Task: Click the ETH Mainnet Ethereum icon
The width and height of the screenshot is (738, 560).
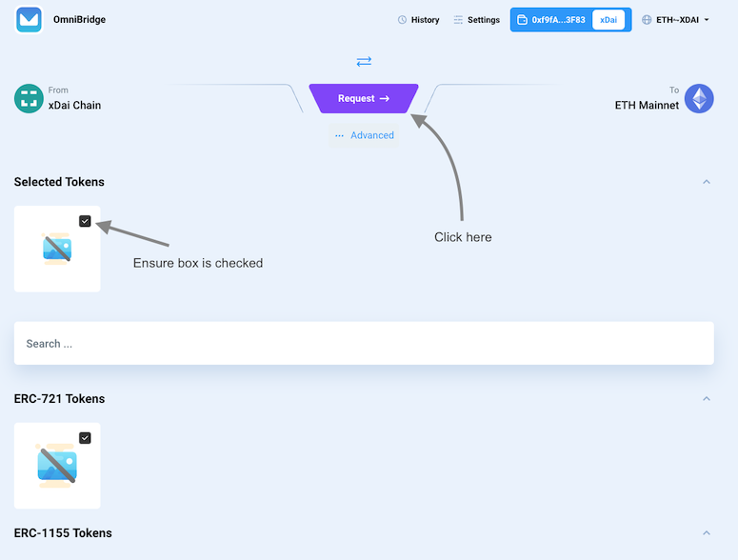Action: point(699,99)
